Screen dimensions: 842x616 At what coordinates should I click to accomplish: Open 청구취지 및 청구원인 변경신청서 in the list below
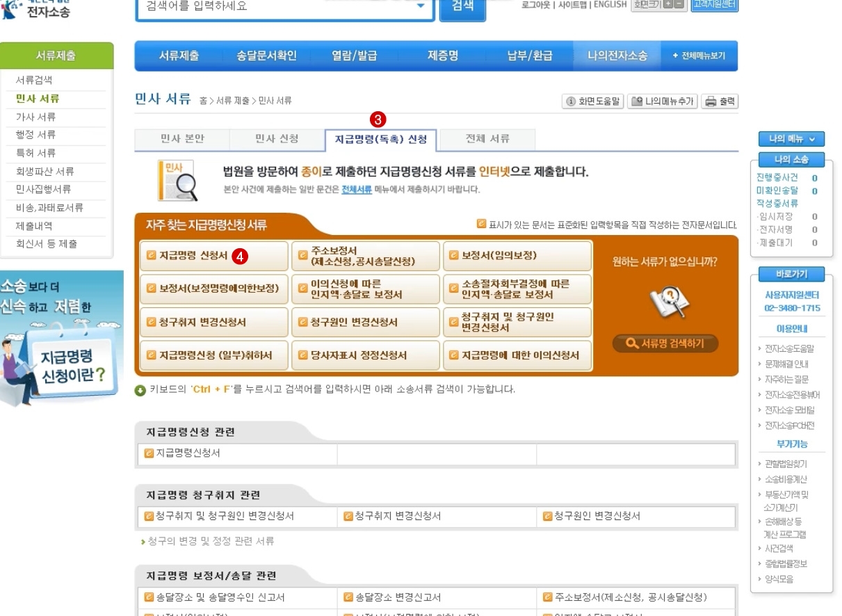click(225, 517)
